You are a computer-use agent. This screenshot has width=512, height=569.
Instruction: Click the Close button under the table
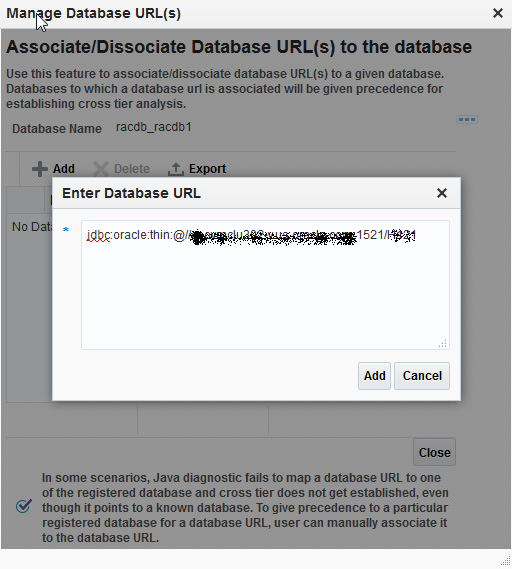(x=434, y=453)
